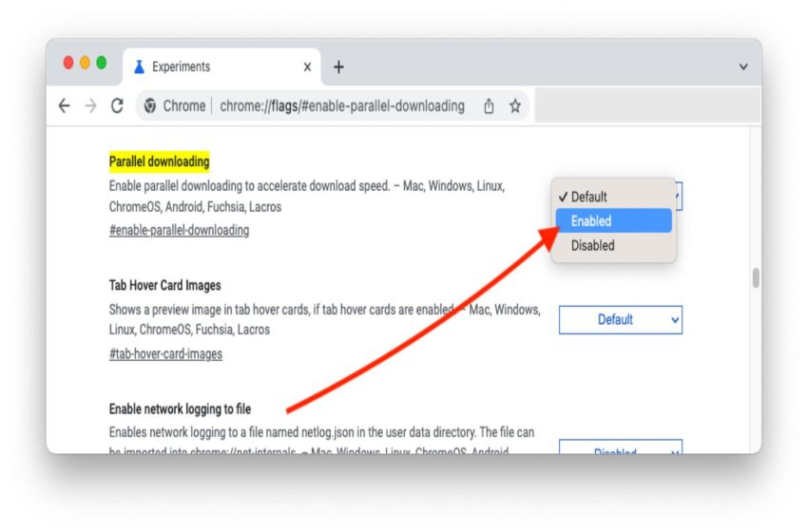Screen dimensions: 808x532
Task: Click the address bar URL field
Action: (342, 106)
